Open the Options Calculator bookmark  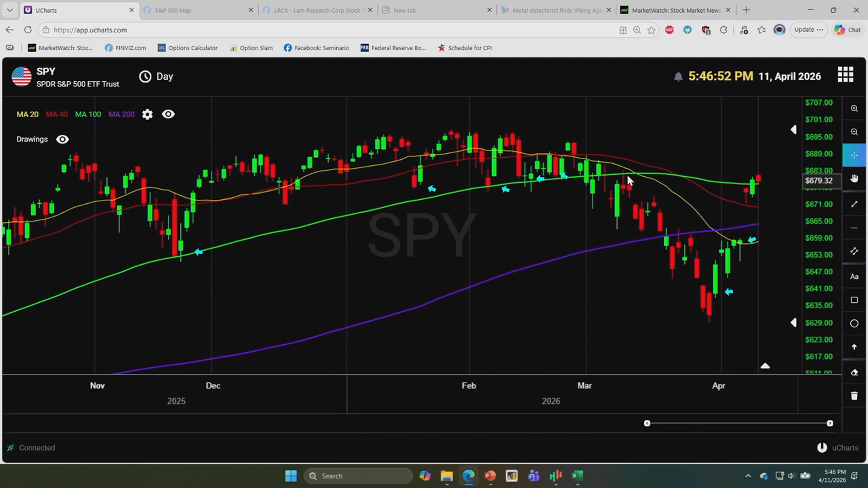tap(188, 48)
